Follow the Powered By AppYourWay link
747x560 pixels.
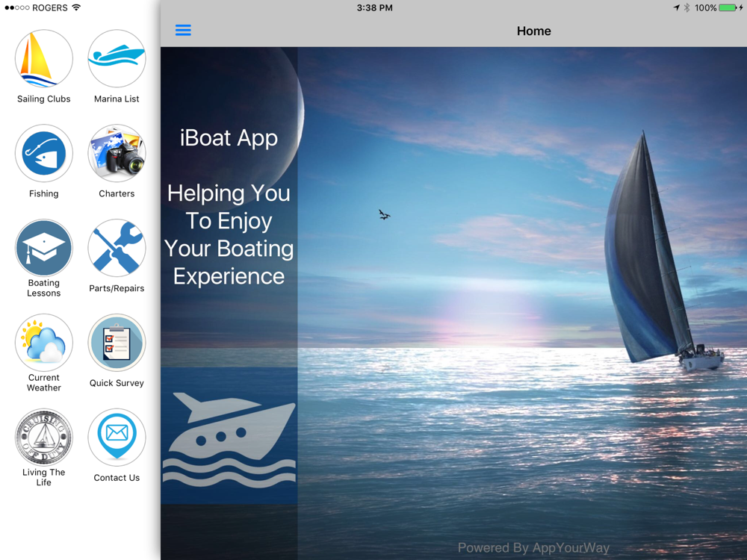(533, 548)
